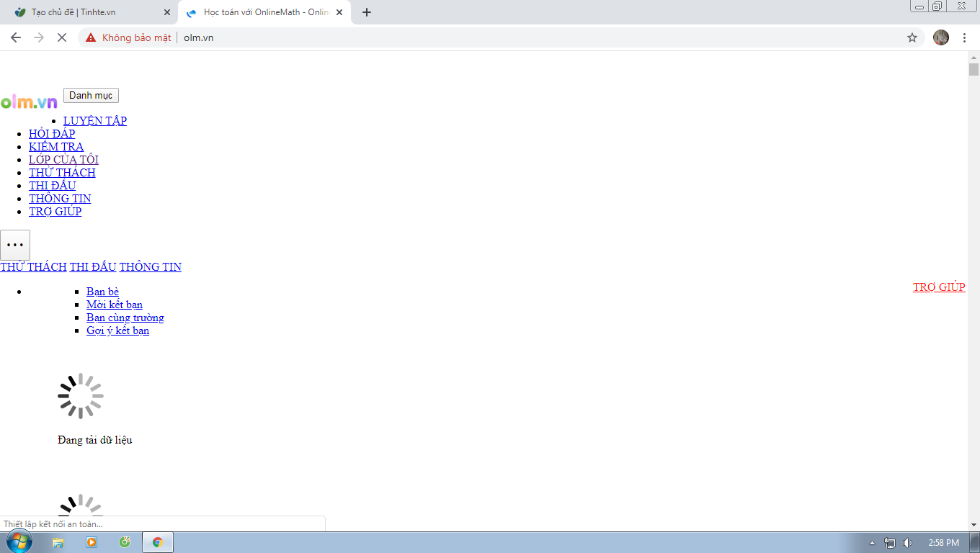Click the Chrome taskbar icon
Viewport: 980px width, 553px height.
coord(158,542)
